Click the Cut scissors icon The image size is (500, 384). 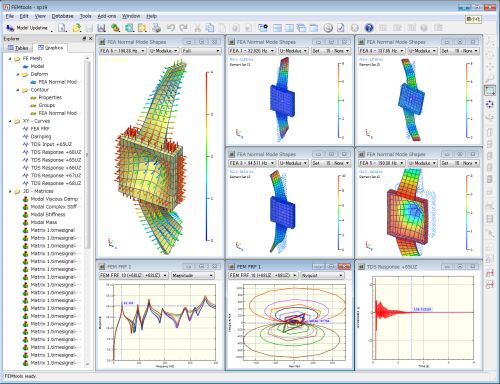tap(197, 28)
